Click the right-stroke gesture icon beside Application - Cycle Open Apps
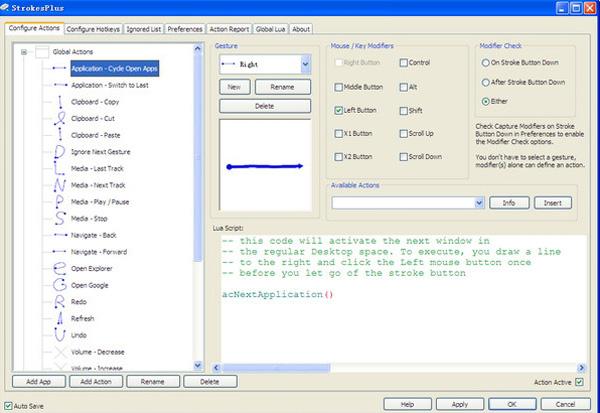Image resolution: width=600 pixels, height=413 pixels. (x=59, y=68)
